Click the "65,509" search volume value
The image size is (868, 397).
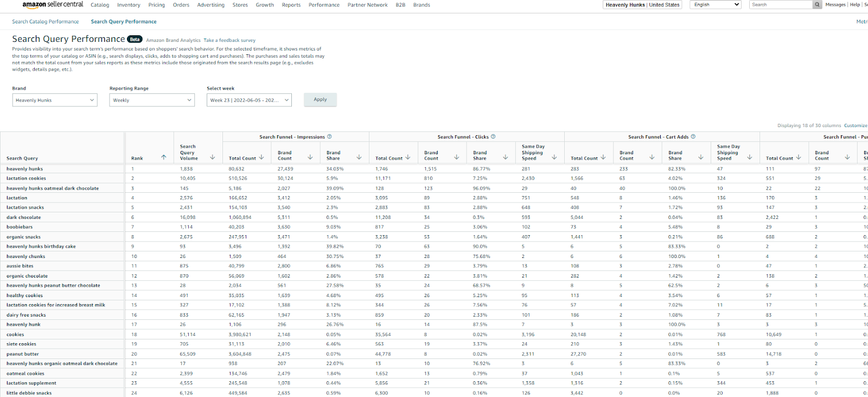[x=188, y=354]
